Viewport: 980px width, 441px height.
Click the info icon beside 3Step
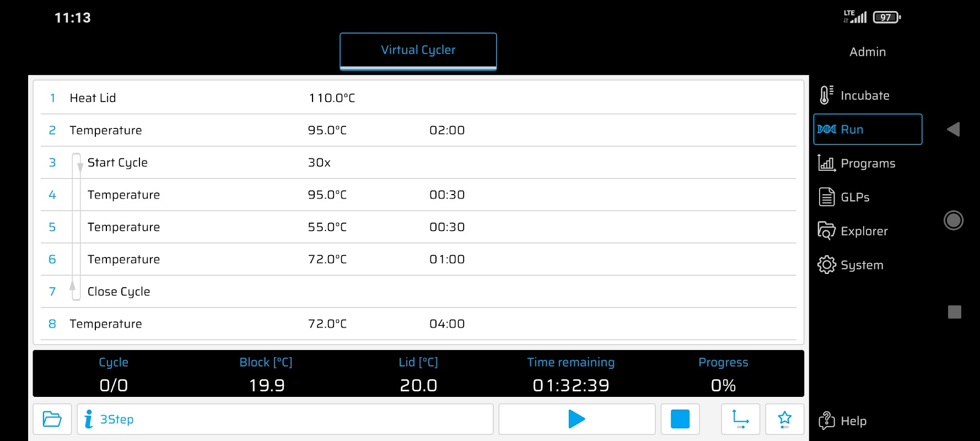point(88,420)
